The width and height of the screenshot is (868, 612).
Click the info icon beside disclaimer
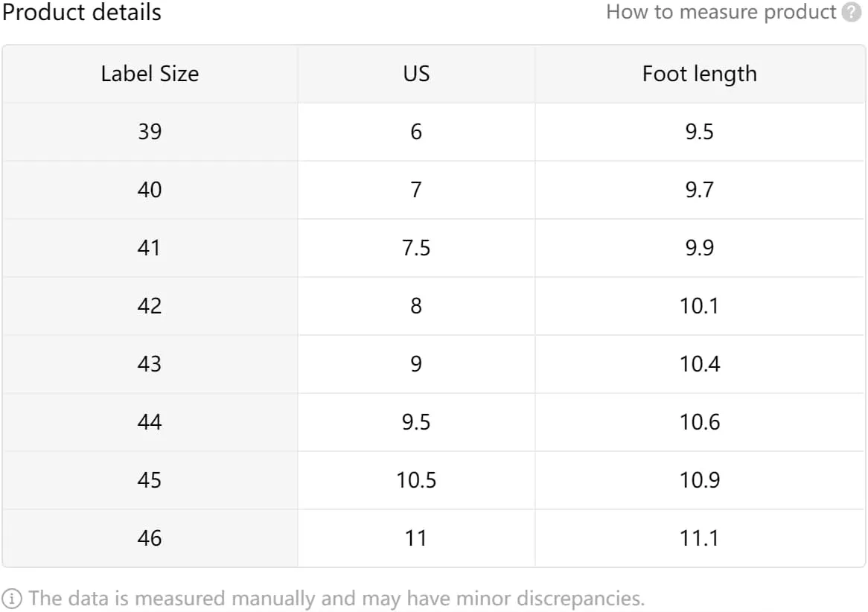12,599
